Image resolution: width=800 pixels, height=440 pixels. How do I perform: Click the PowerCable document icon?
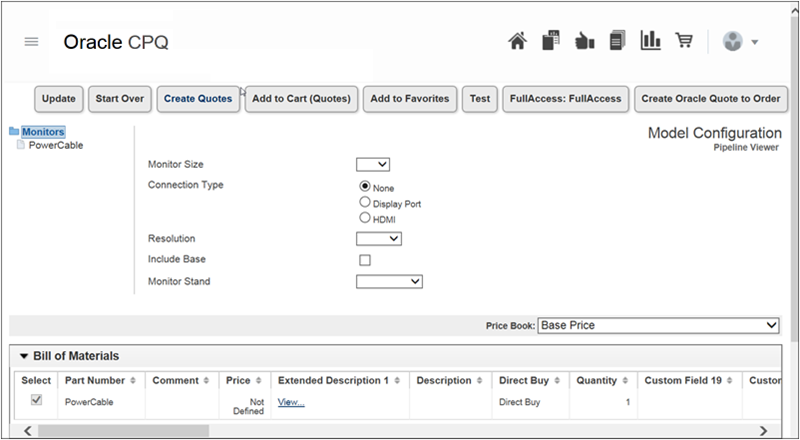(20, 145)
